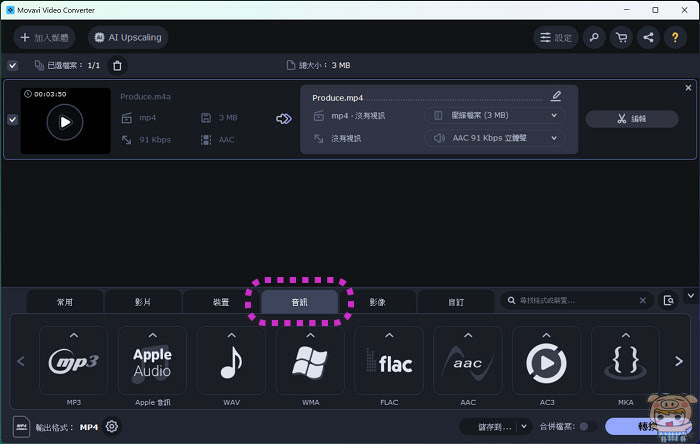Uncheck the Produce.m4a file checkbox
This screenshot has width=700, height=444.
coord(12,120)
